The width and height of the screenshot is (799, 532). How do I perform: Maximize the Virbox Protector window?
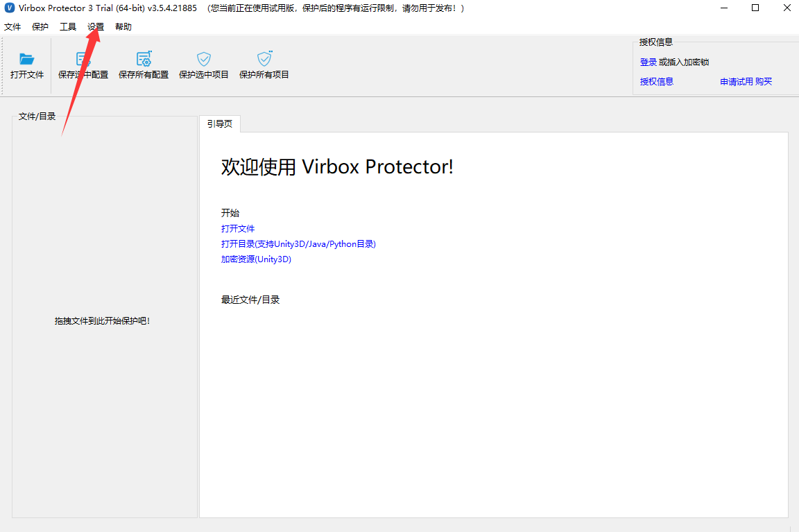coord(755,8)
